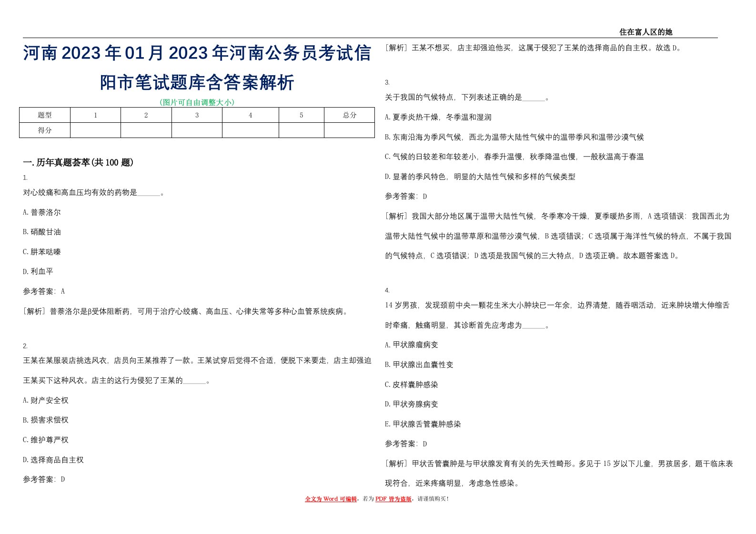Click the document title 河南2023年01月2023年河南公务员考试信
Screen dimensions: 756x534
[197, 53]
